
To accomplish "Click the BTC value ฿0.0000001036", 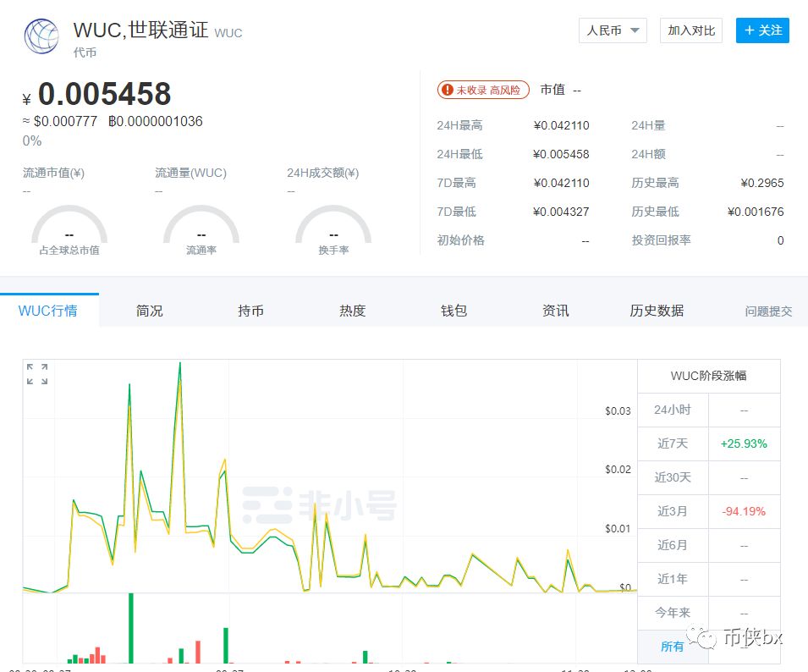I will click(156, 122).
